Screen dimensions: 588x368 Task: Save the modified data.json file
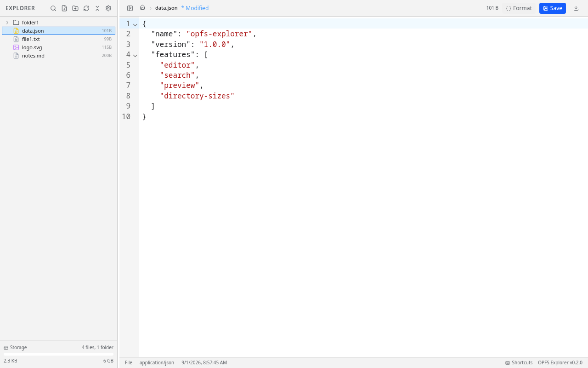click(553, 8)
